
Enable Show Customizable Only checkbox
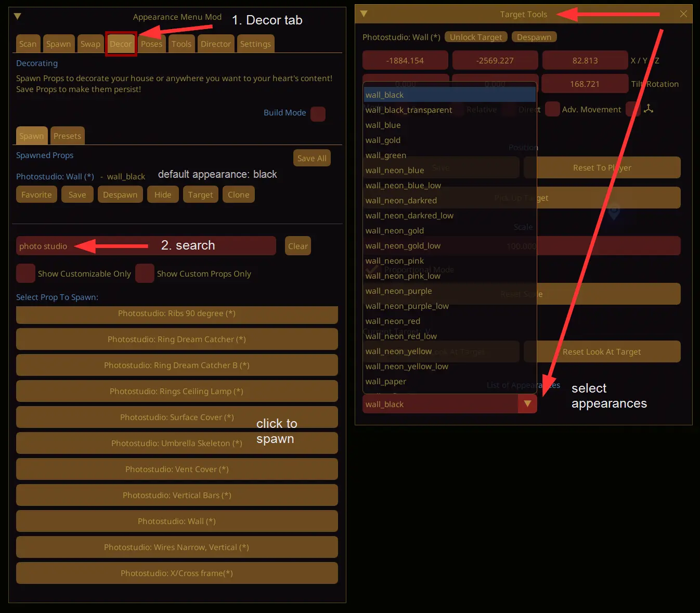[x=25, y=273]
